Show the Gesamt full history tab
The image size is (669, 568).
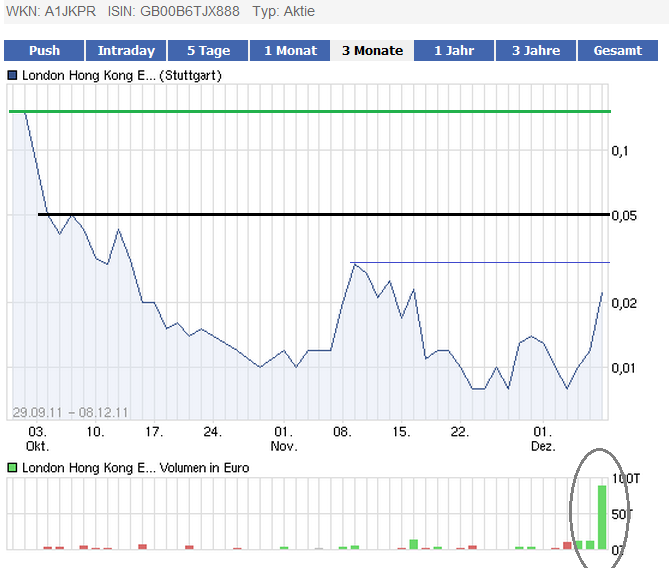617,50
